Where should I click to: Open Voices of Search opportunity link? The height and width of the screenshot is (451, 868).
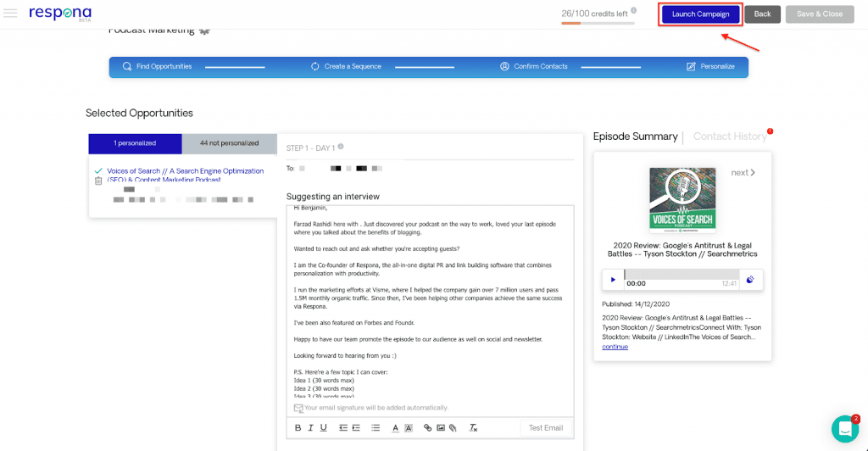tap(186, 175)
